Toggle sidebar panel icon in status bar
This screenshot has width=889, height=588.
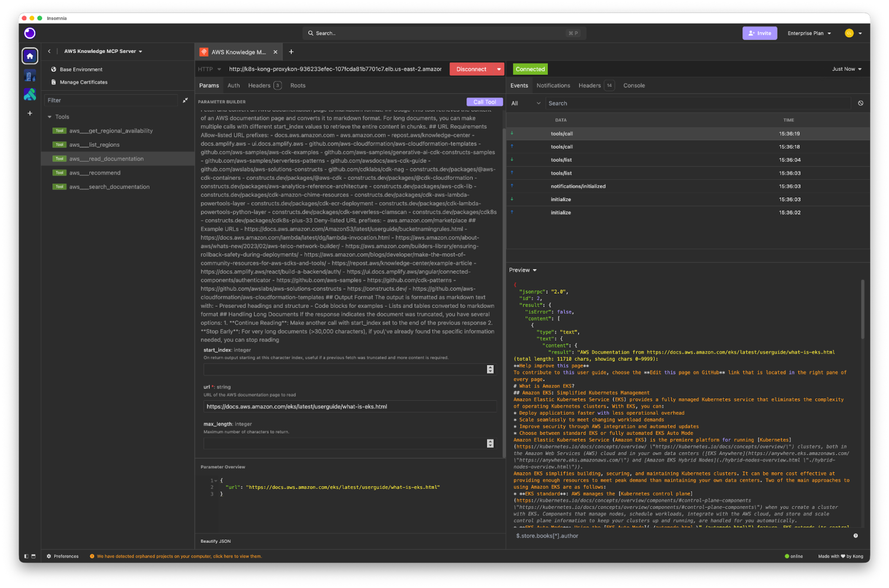(x=26, y=556)
